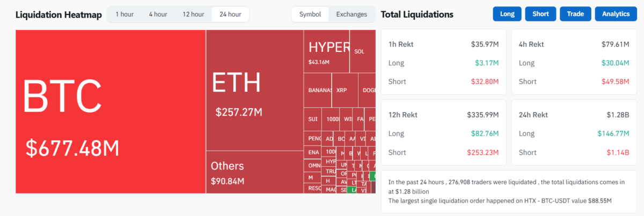This screenshot has width=644, height=216.
Task: Select the SUI heatmap tile
Action: 312,119
